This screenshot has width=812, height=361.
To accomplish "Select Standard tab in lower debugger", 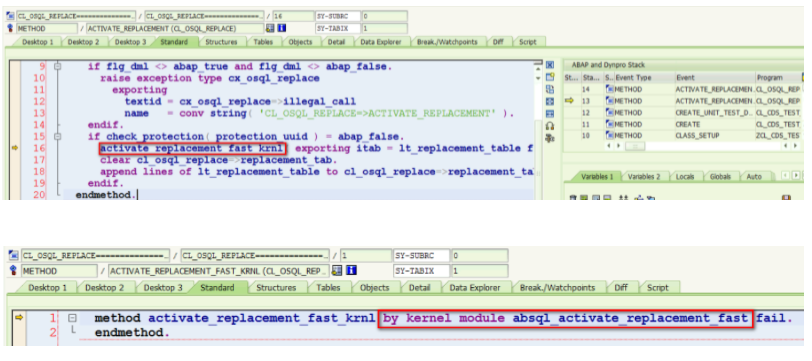I will click(217, 287).
